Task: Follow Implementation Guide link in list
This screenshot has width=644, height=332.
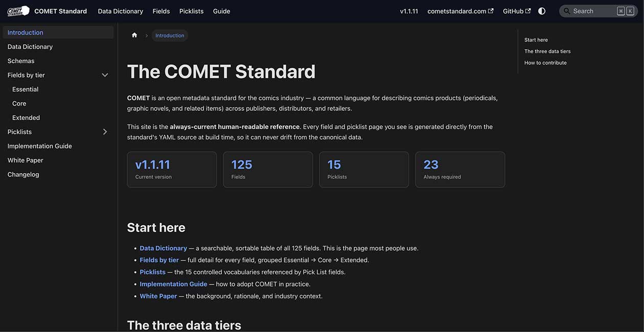Action: coord(174,284)
